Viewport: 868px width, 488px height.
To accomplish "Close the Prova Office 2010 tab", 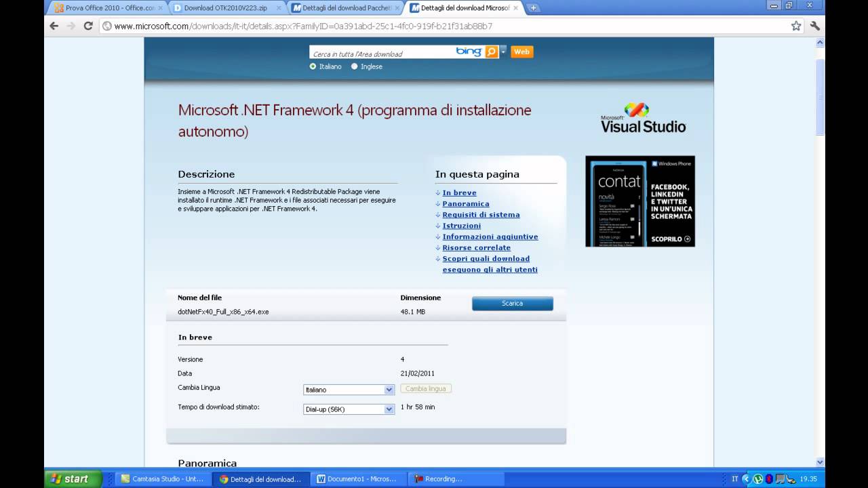I will (x=160, y=8).
